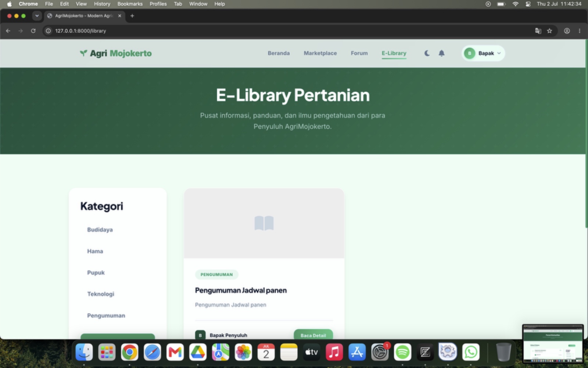This screenshot has width=588, height=368.
Task: Go to the Marketplace nav tab
Action: point(320,53)
